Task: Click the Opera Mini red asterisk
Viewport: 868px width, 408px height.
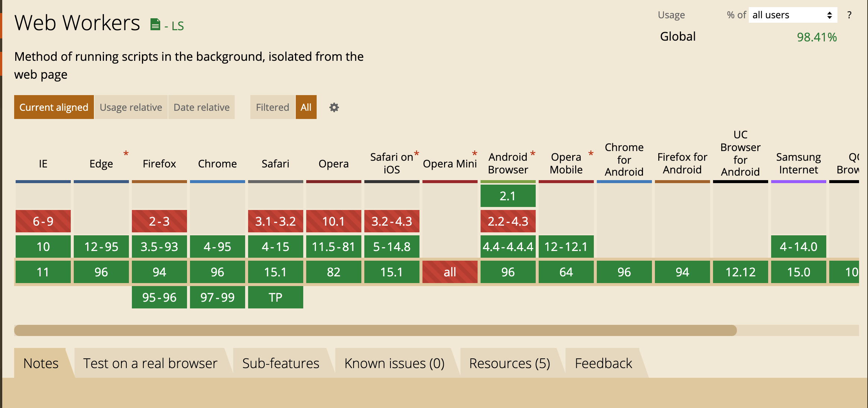Action: click(x=475, y=153)
